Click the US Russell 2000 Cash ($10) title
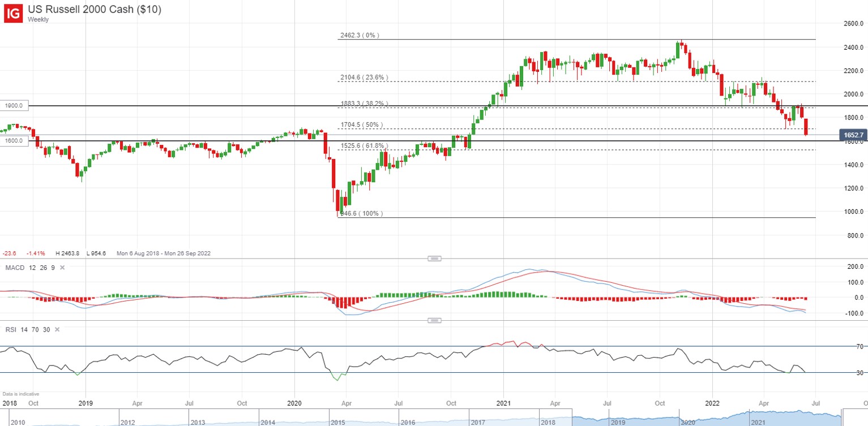The height and width of the screenshot is (426, 868). 95,10
